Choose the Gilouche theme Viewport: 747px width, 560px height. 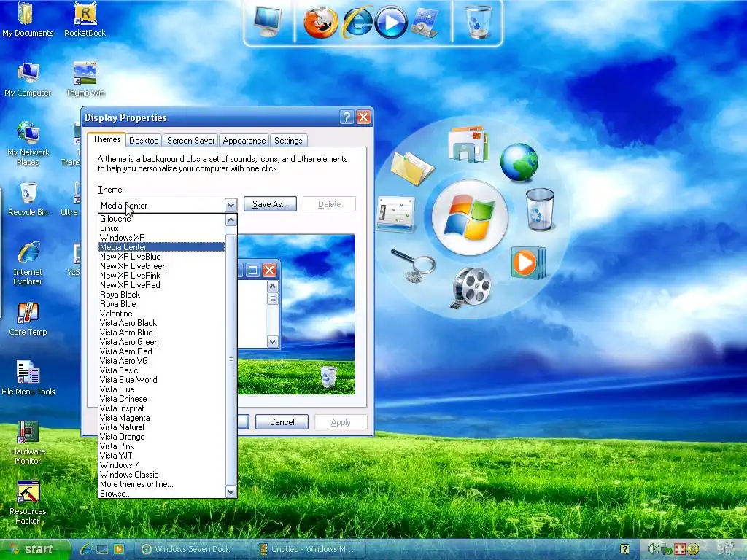pyautogui.click(x=161, y=219)
